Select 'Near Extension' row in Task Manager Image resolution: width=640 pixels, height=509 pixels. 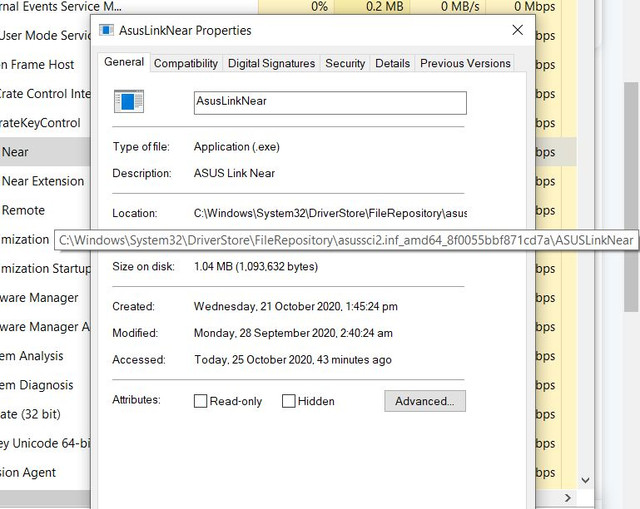pyautogui.click(x=45, y=181)
